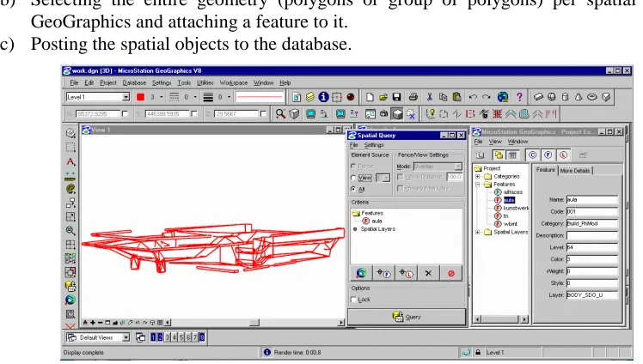The height and width of the screenshot is (364, 643).
Task: Expand the Categories tree node
Action: tap(478, 177)
